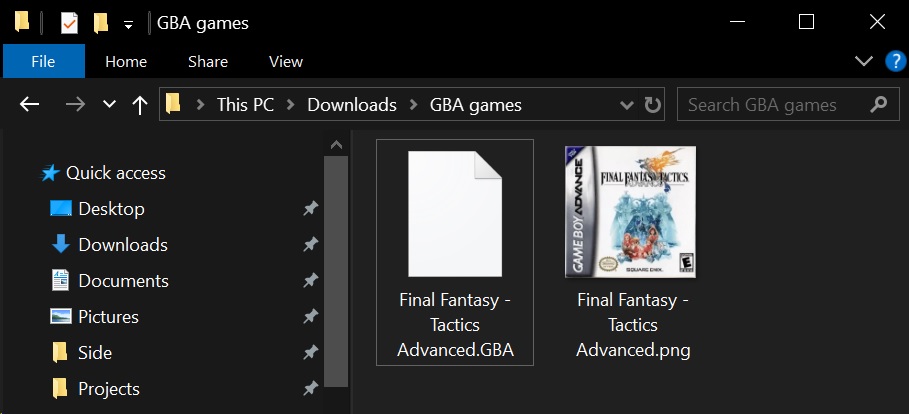Open Desktop in the navigation pane

click(111, 209)
